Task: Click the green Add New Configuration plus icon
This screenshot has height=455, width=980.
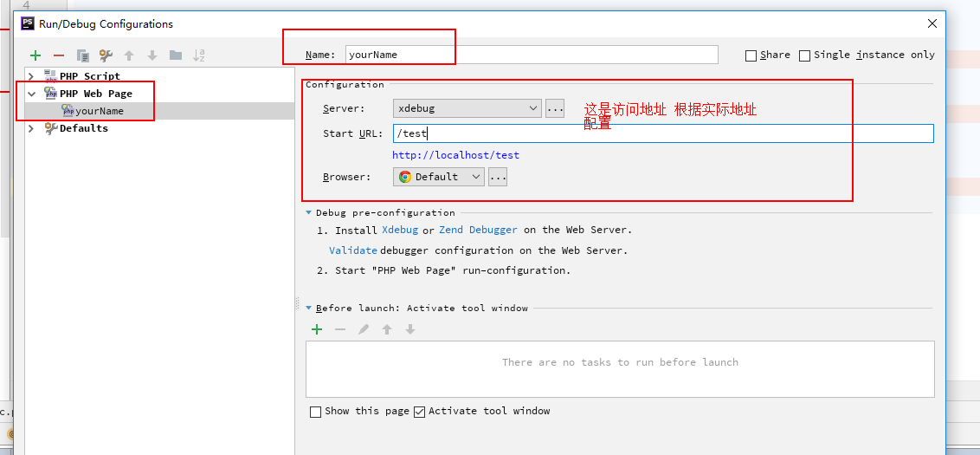Action: (x=35, y=55)
